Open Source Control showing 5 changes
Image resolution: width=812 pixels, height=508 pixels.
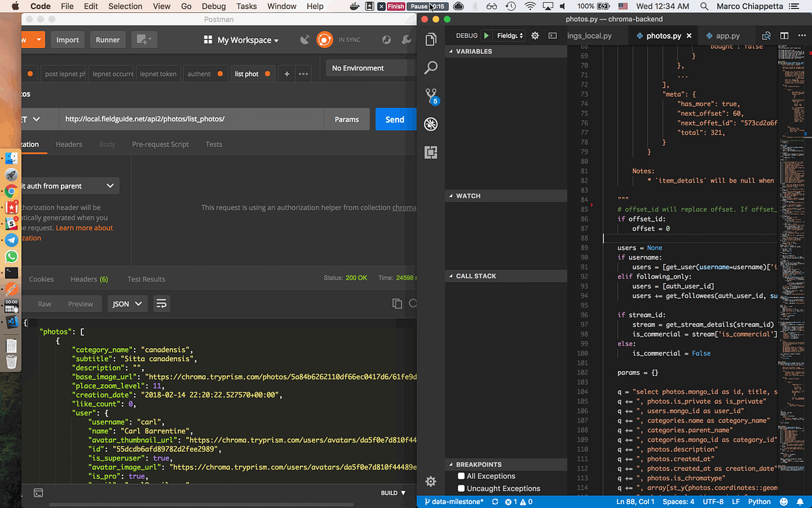[431, 96]
